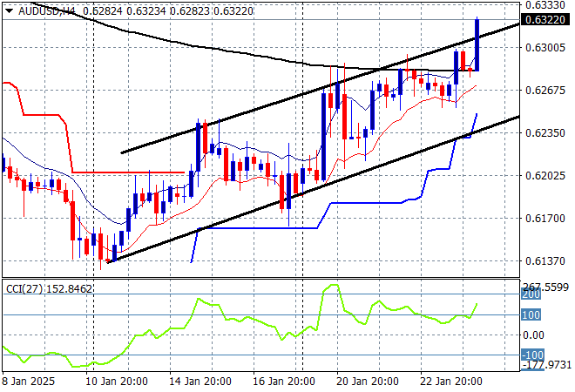Select the current price label 0.63220
The height and width of the screenshot is (392, 575).
pyautogui.click(x=545, y=19)
